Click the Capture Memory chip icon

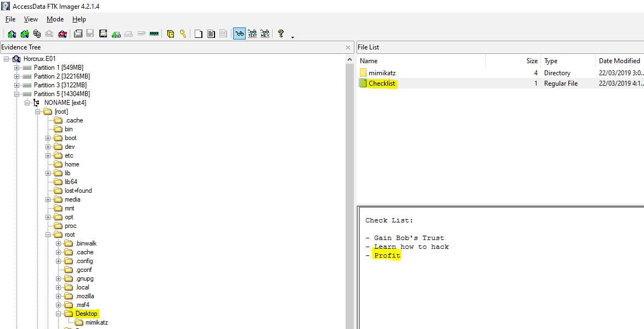coord(154,34)
